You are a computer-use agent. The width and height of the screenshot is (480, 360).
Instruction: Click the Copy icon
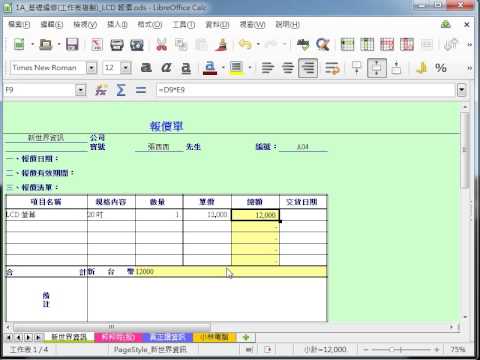pos(181,44)
